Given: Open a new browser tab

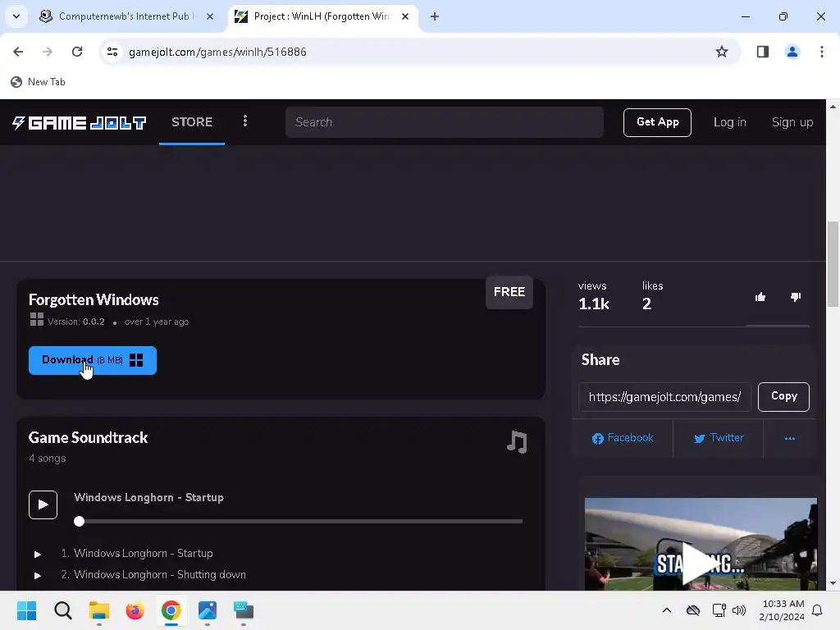Looking at the screenshot, I should click(x=435, y=16).
